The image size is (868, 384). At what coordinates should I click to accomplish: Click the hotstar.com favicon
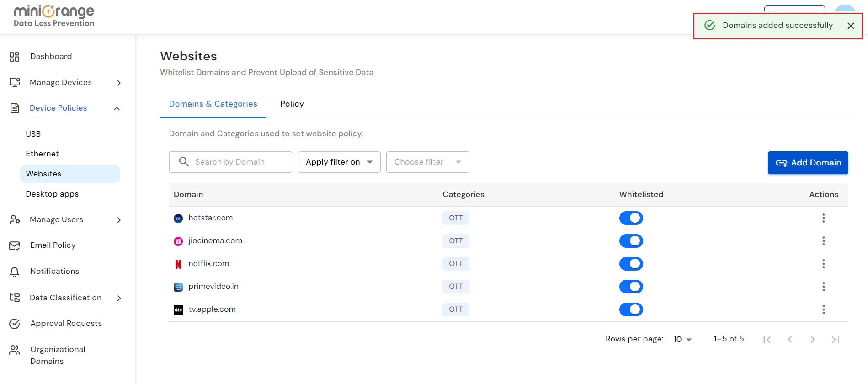[178, 219]
